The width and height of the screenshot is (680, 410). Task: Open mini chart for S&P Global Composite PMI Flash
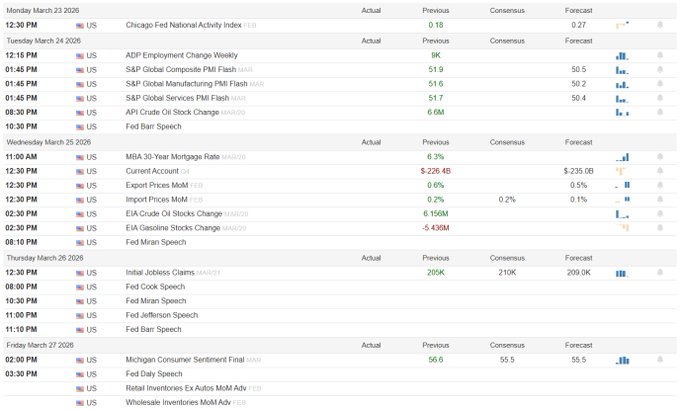[x=622, y=70]
